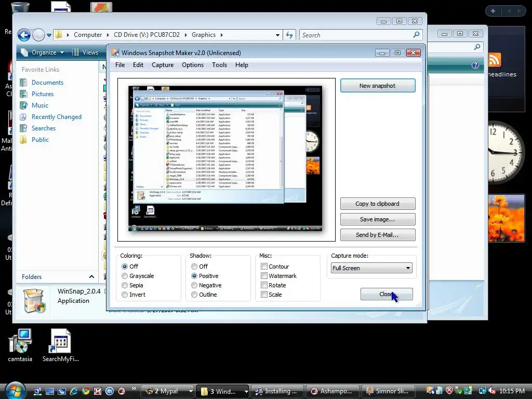Click the help question mark icon in background window
Viewport: 532px width, 399px height.
tap(475, 65)
